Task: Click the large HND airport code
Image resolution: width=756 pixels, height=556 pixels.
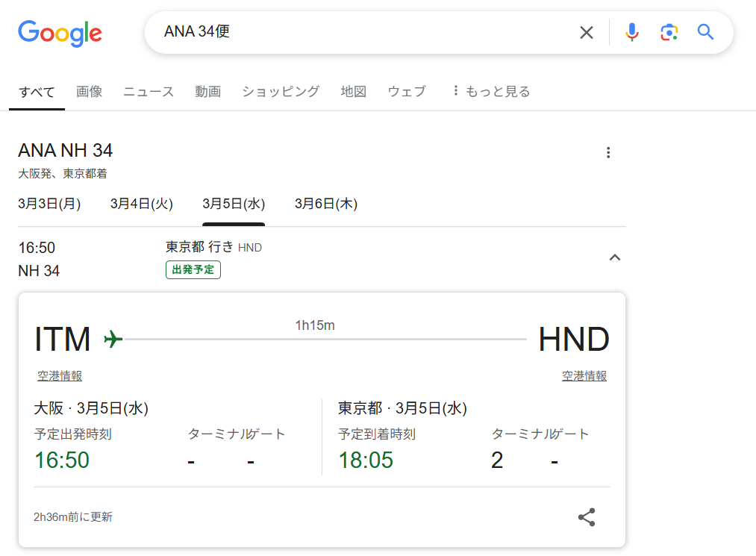Action: click(574, 339)
